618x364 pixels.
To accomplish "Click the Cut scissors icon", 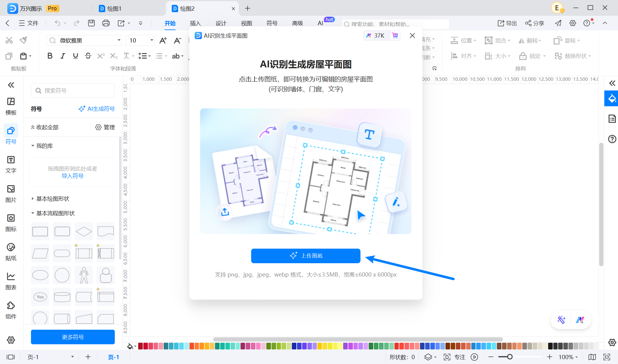I will (9, 40).
